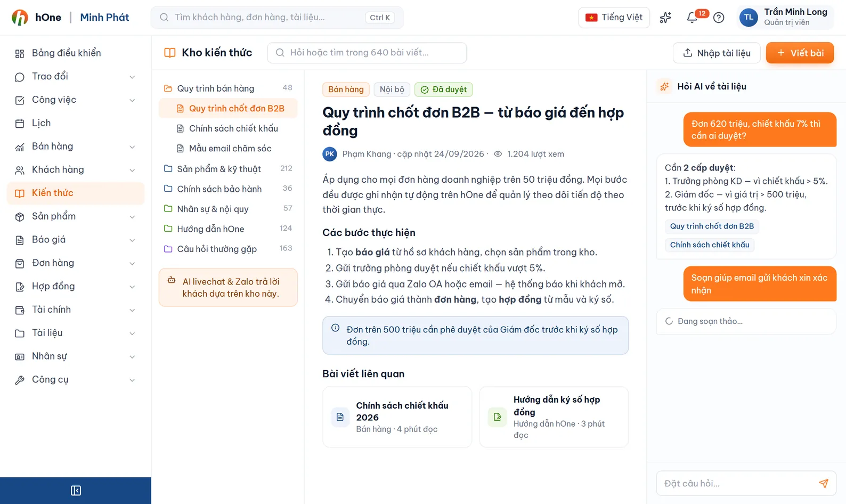846x504 pixels.
Task: Search within the 640 knowledge articles
Action: pos(367,53)
